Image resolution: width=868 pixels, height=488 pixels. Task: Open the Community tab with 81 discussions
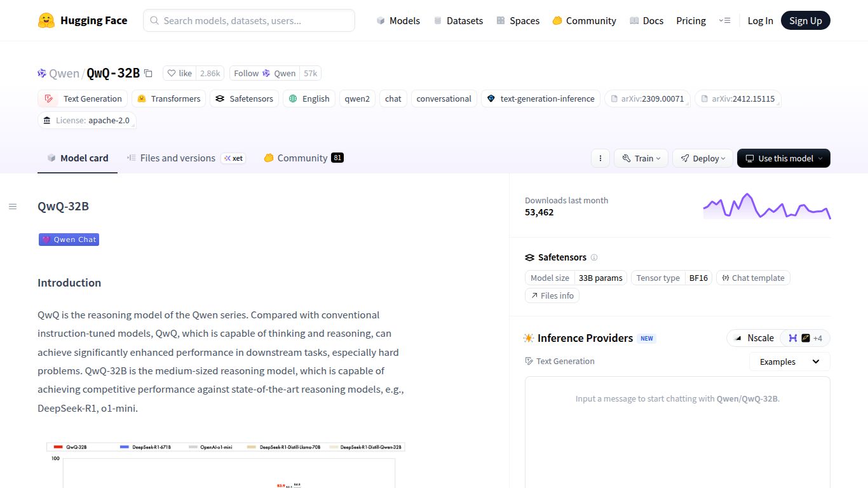click(x=302, y=158)
